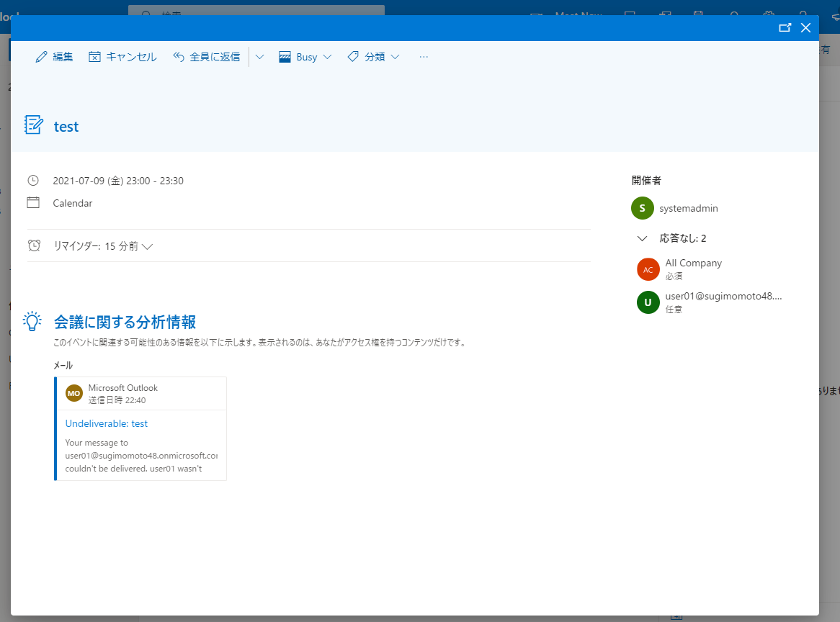Click the Microsoft Outlook MO sender avatar
Viewport: 840px width, 622px height.
(74, 394)
